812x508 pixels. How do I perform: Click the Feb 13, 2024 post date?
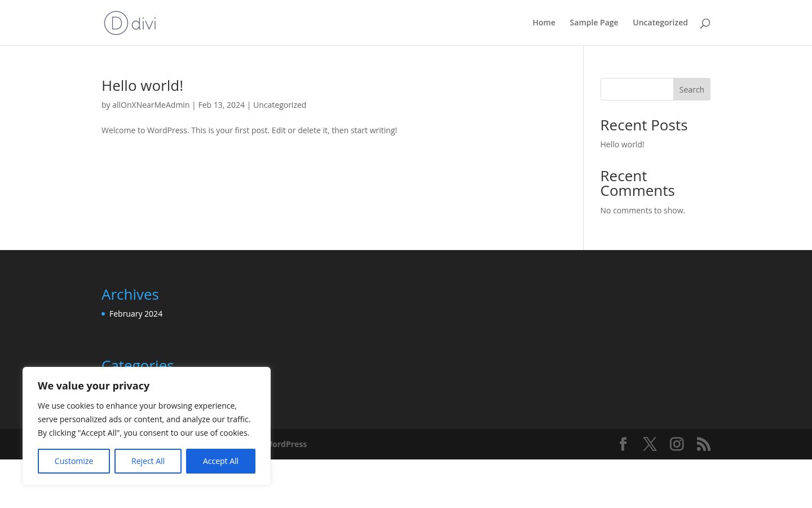point(221,105)
